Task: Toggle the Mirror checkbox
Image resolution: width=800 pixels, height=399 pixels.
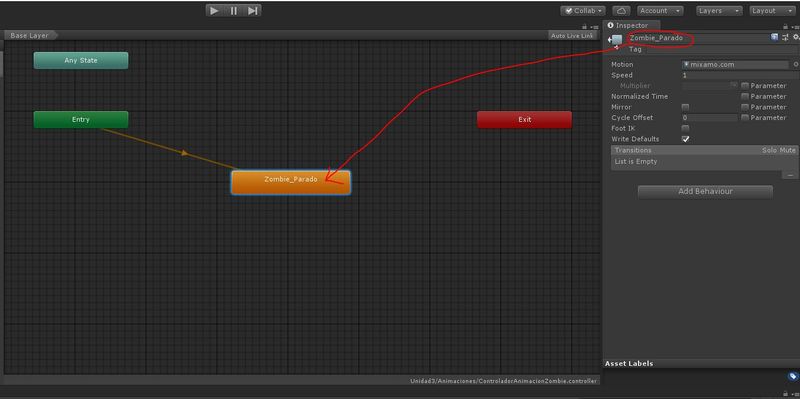Action: (x=685, y=107)
